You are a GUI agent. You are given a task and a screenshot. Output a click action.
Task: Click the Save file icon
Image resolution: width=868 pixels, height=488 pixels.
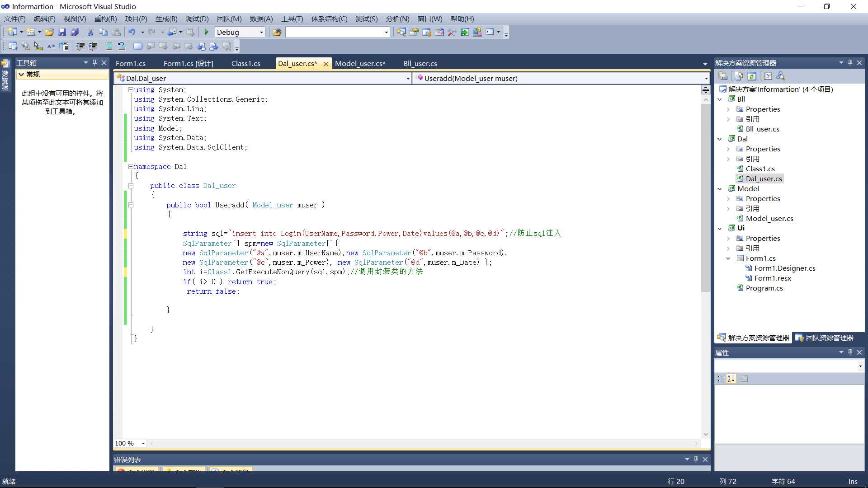click(x=62, y=32)
